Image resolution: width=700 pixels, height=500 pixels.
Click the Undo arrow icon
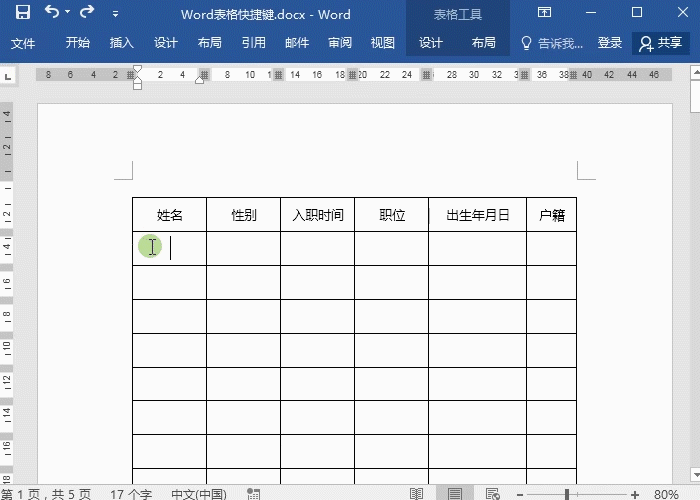tap(52, 12)
